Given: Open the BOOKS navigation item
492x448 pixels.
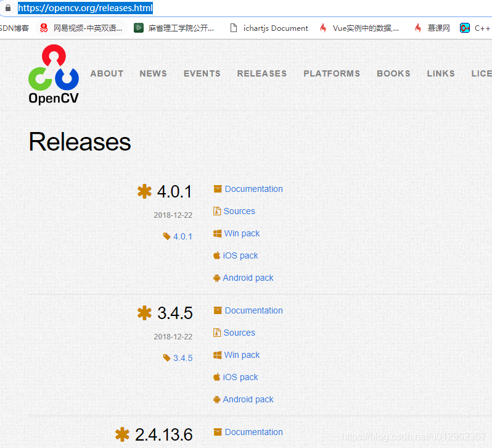Looking at the screenshot, I should pos(393,73).
